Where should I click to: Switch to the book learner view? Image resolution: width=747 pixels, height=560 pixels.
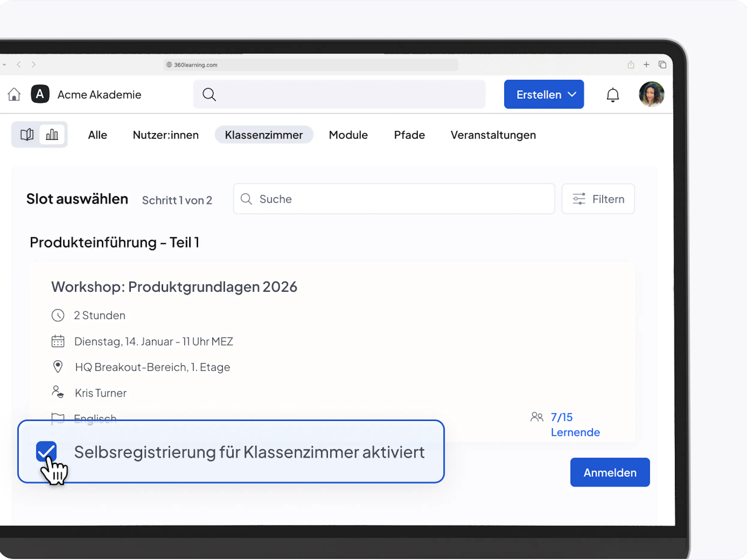[27, 135]
